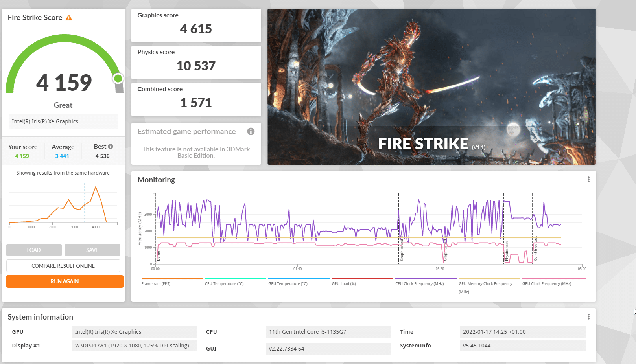Click the Time value 2022-01-17 14:25

pyautogui.click(x=522, y=332)
